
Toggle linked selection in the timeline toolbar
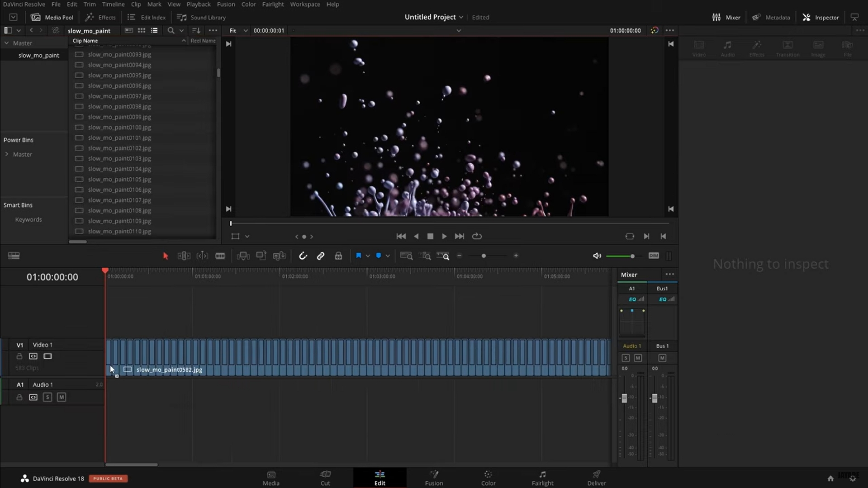321,256
